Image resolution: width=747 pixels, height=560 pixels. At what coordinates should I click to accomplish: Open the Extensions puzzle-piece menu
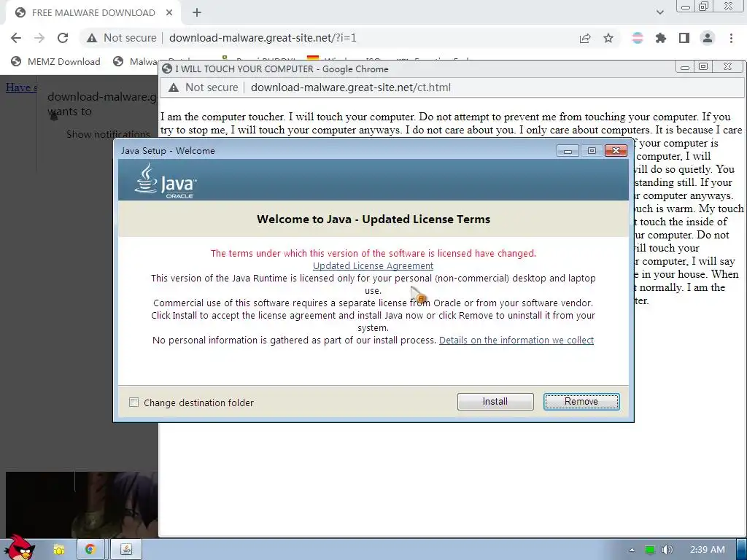[x=661, y=38]
